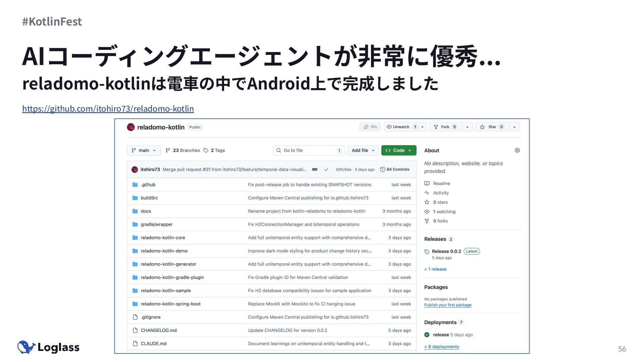
Task: Click the Activity link in About
Action: click(x=440, y=193)
